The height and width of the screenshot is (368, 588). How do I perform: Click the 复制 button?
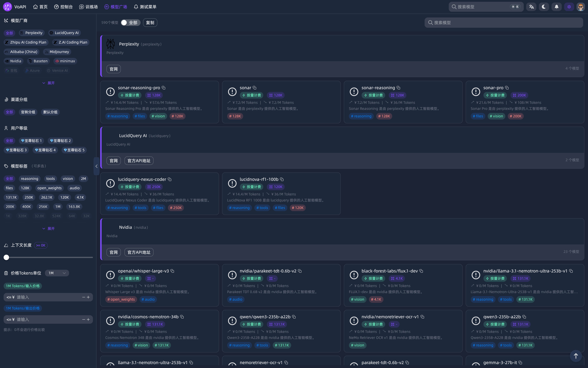(x=150, y=23)
